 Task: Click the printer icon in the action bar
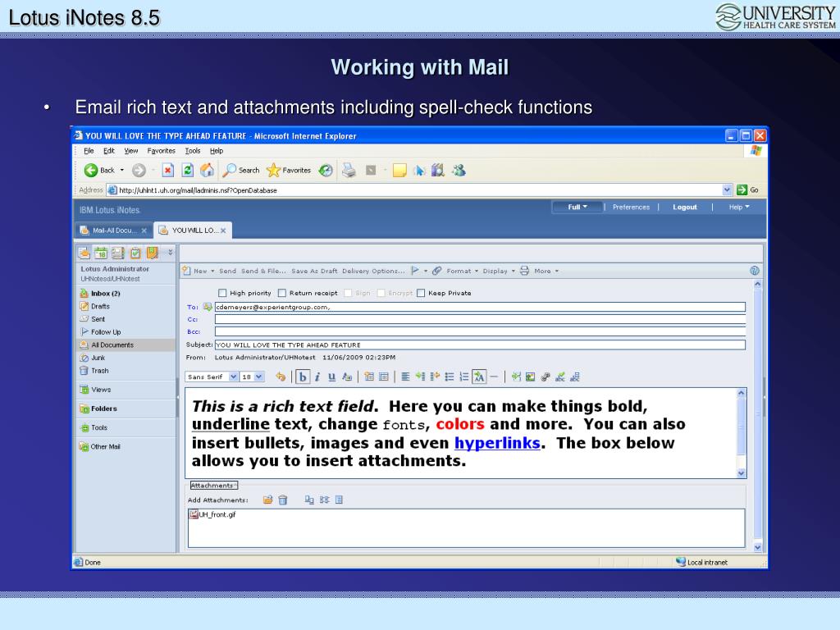[524, 271]
